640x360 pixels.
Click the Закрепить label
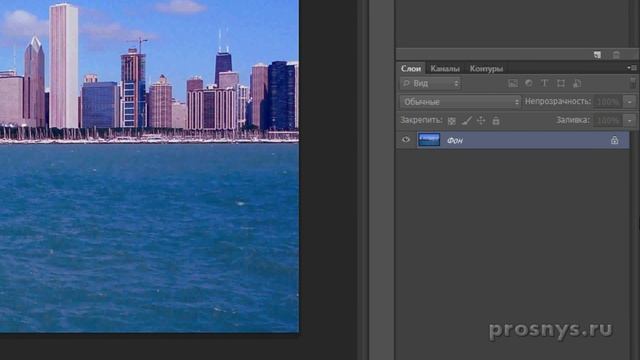421,120
